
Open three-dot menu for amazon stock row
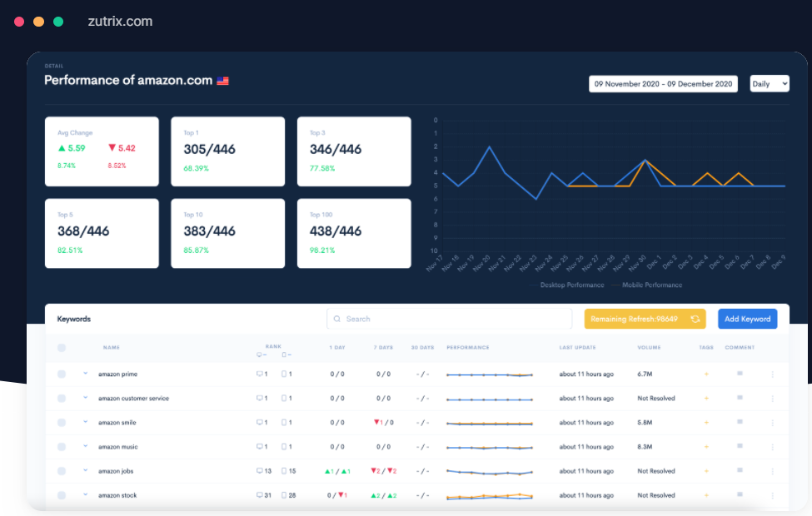point(772,495)
